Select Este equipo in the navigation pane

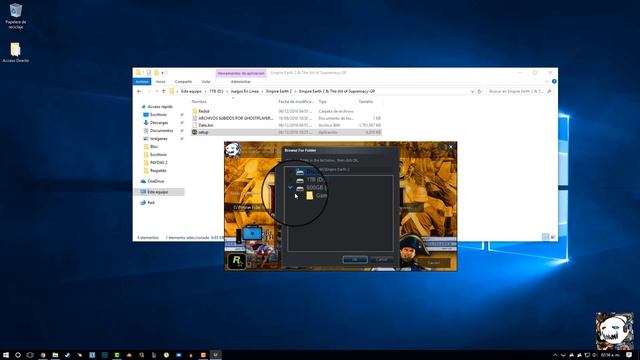157,192
